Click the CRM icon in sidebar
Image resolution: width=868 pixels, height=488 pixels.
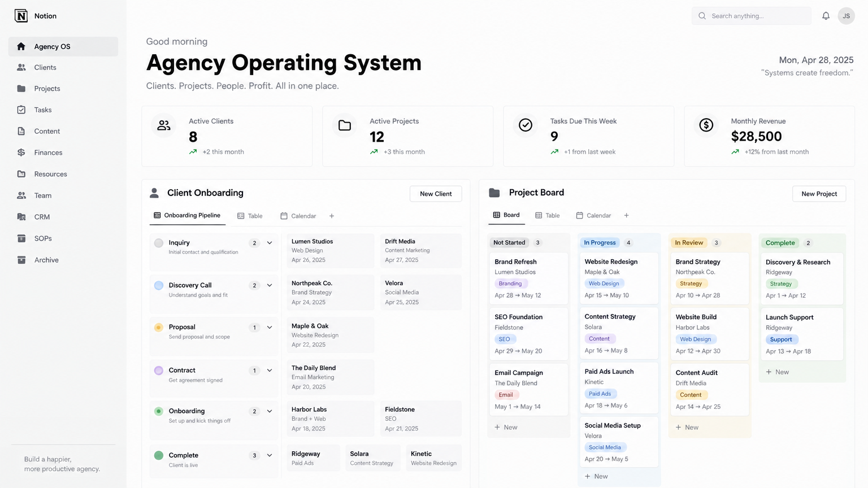pyautogui.click(x=21, y=217)
